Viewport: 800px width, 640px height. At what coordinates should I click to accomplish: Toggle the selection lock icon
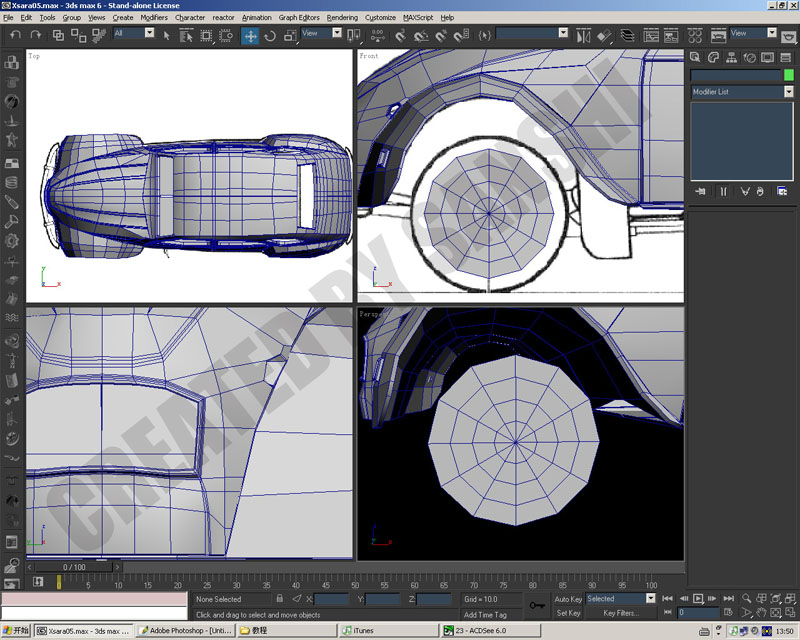(x=280, y=598)
